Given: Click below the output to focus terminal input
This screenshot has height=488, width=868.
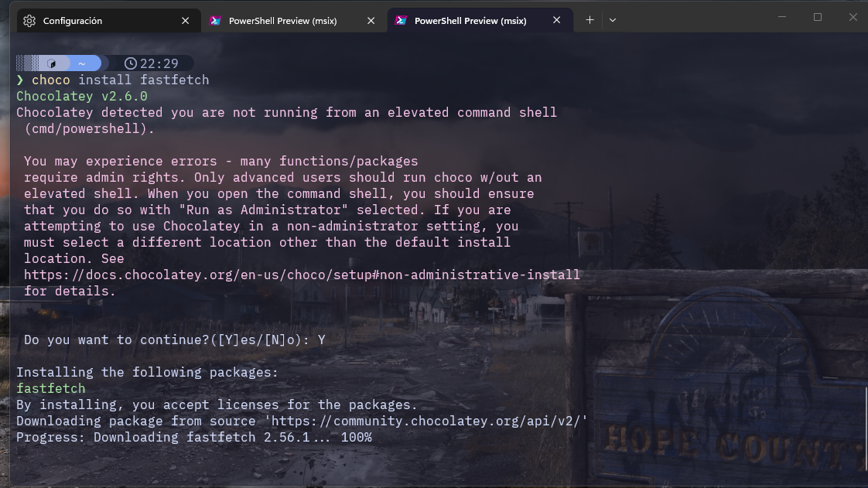Looking at the screenshot, I should click(309, 464).
